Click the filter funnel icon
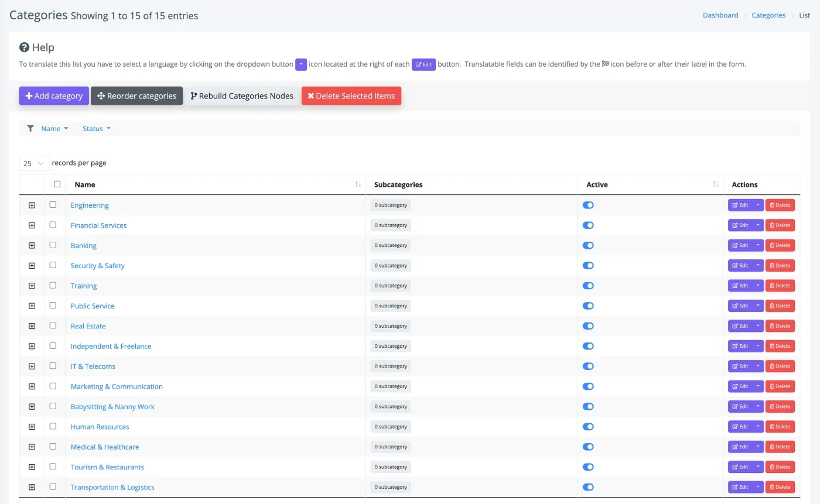The height and width of the screenshot is (504, 820). 30,129
